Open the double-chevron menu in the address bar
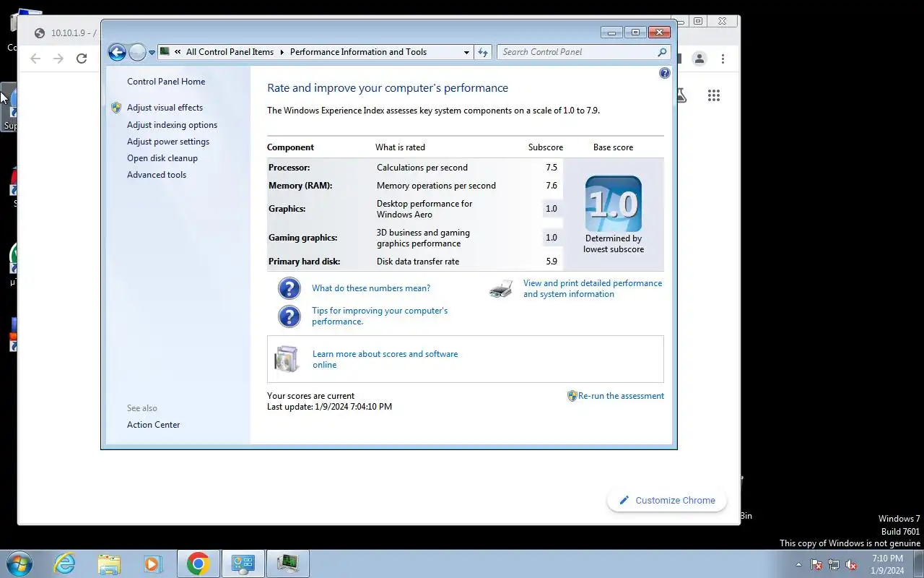 tap(178, 52)
